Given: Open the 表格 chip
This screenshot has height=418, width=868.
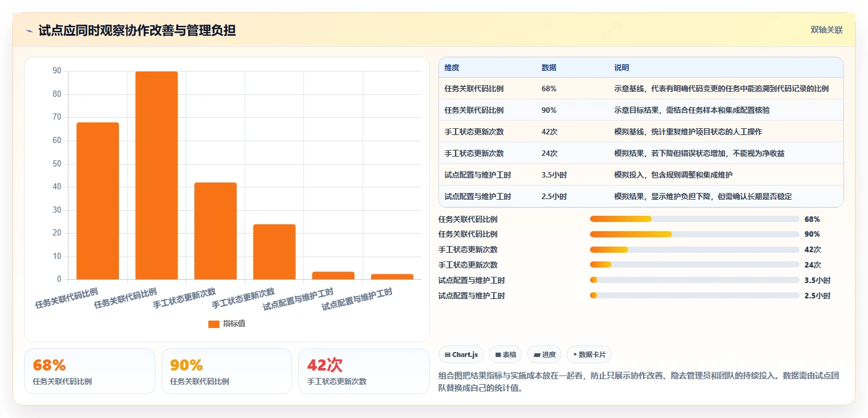Looking at the screenshot, I should 506,354.
